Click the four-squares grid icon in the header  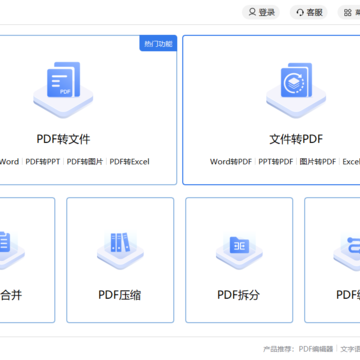[348, 13]
